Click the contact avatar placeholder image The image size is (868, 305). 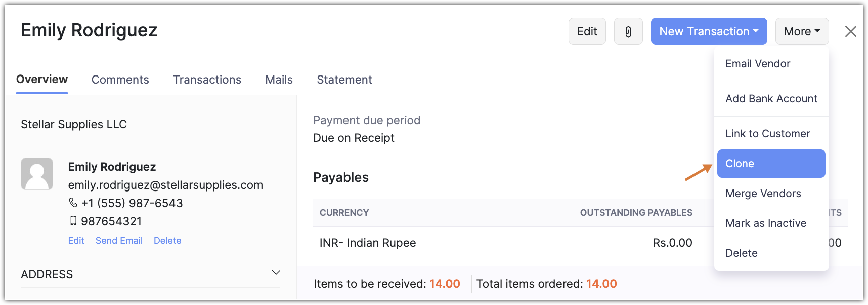(37, 174)
